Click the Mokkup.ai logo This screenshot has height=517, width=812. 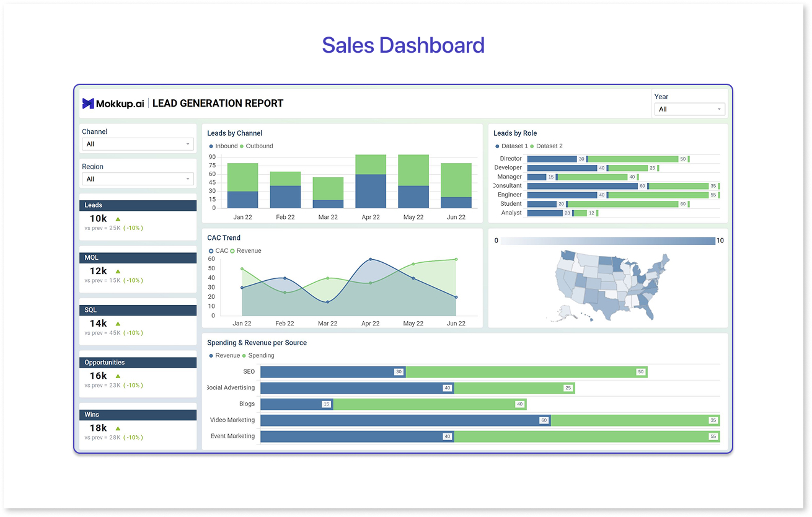tap(113, 104)
